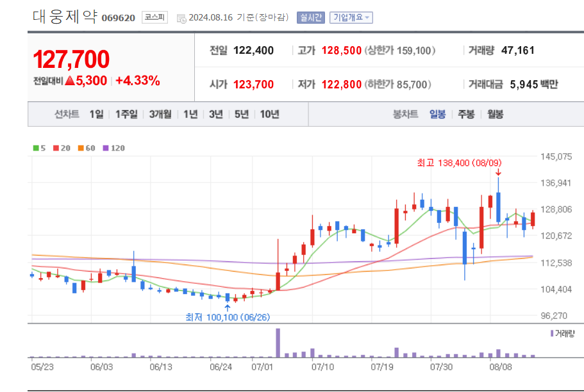The height and width of the screenshot is (392, 584).
Task: Switch to 월봉 monthly candle chart
Action: pos(496,114)
